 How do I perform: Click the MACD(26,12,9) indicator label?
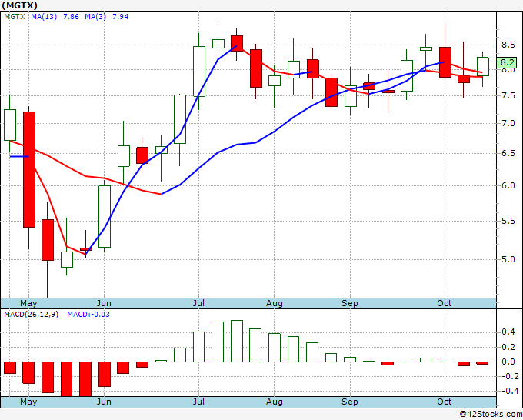pyautogui.click(x=31, y=315)
